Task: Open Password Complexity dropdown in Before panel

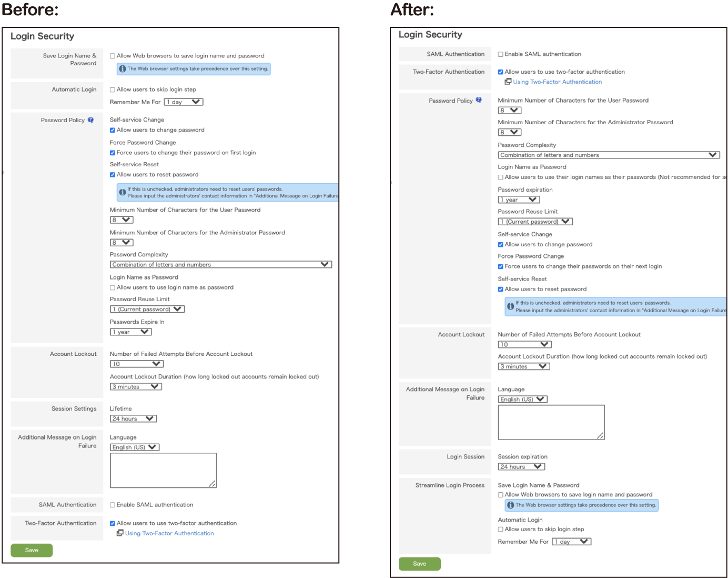Action: (221, 265)
